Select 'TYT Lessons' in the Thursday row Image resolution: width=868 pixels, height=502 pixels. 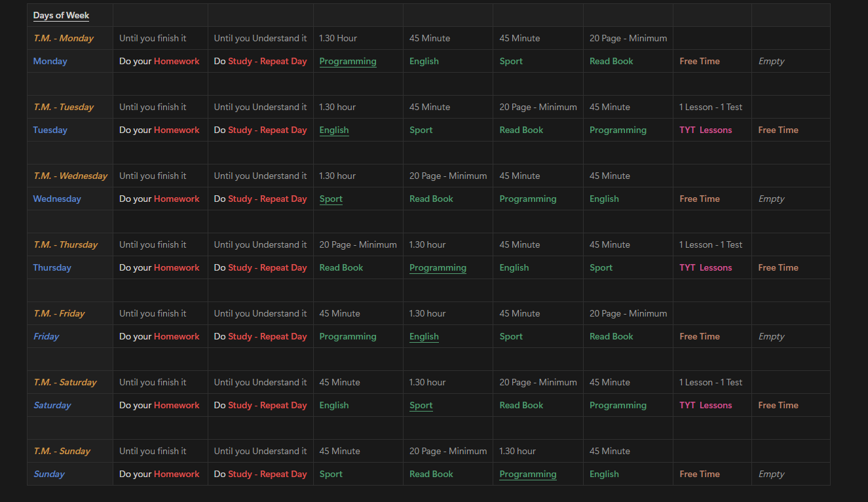pyautogui.click(x=706, y=267)
